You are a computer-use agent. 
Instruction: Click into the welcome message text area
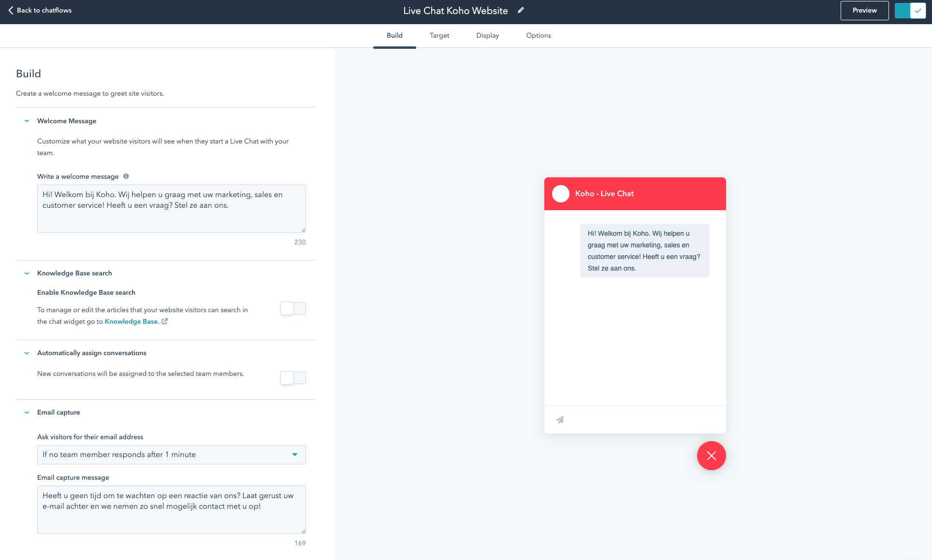tap(172, 209)
